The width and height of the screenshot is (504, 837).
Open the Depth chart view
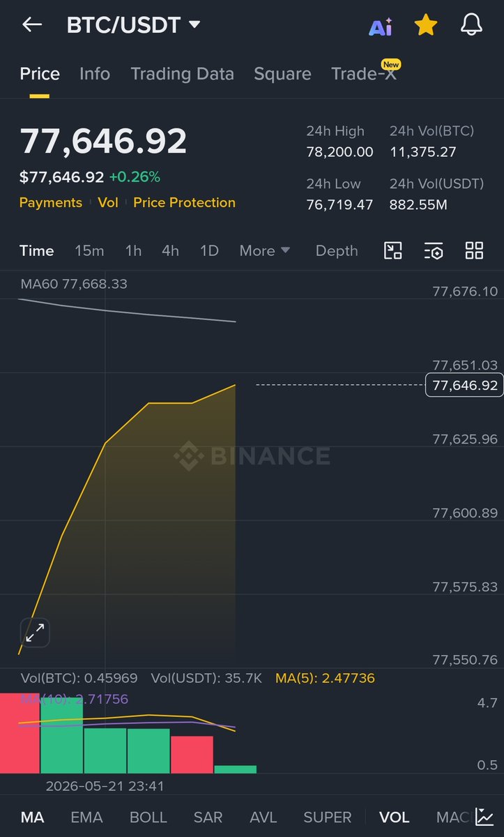(x=337, y=250)
